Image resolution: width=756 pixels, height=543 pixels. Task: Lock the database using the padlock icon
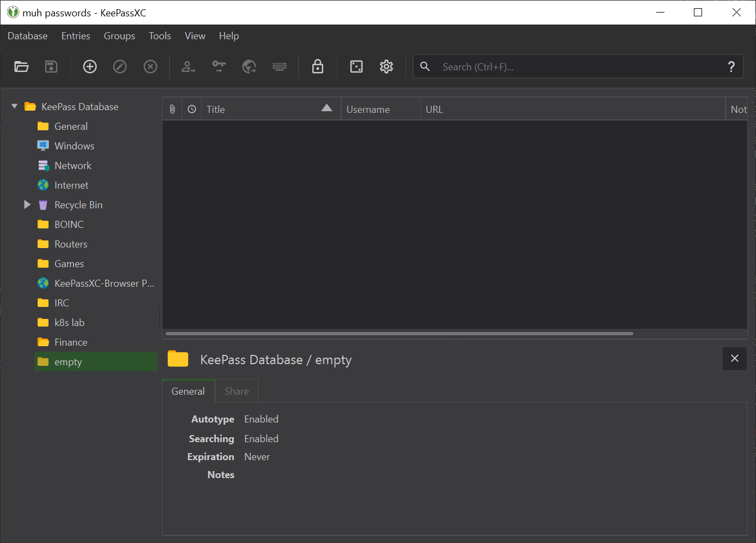pos(317,66)
